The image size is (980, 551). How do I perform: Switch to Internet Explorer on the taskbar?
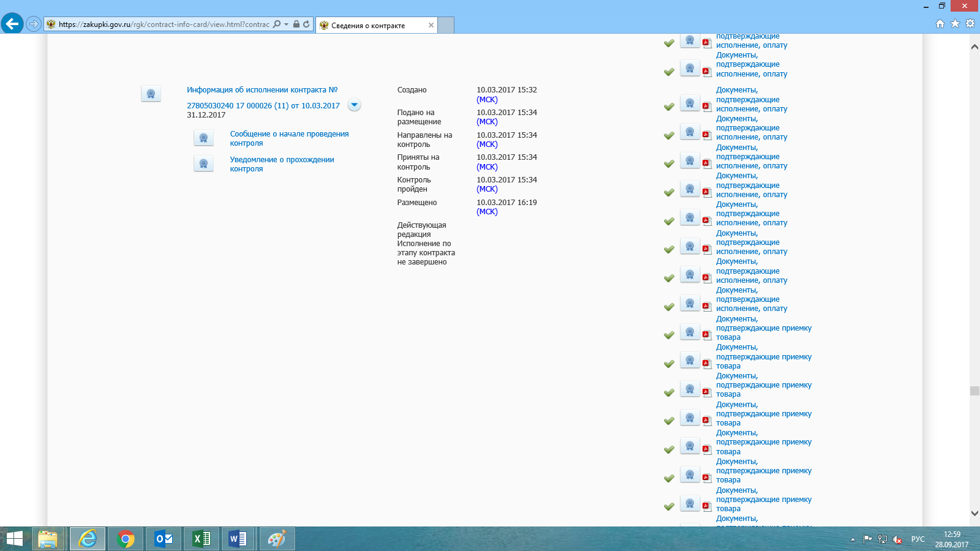(88, 539)
